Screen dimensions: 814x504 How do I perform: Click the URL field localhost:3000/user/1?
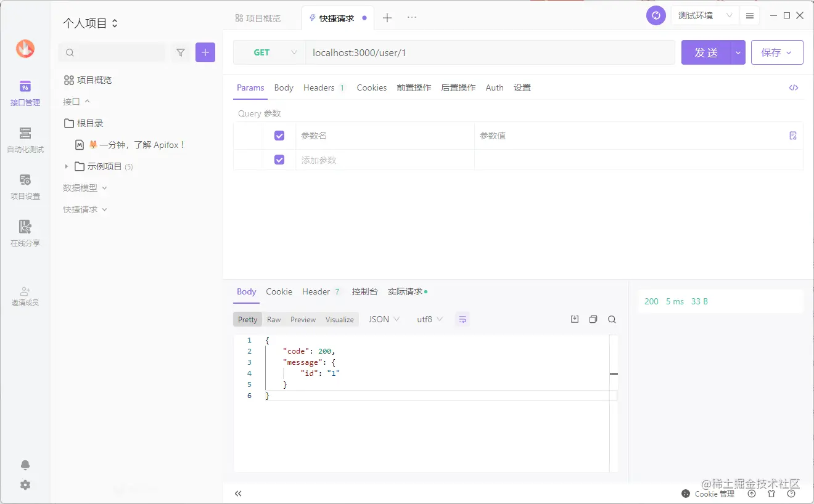tap(490, 52)
